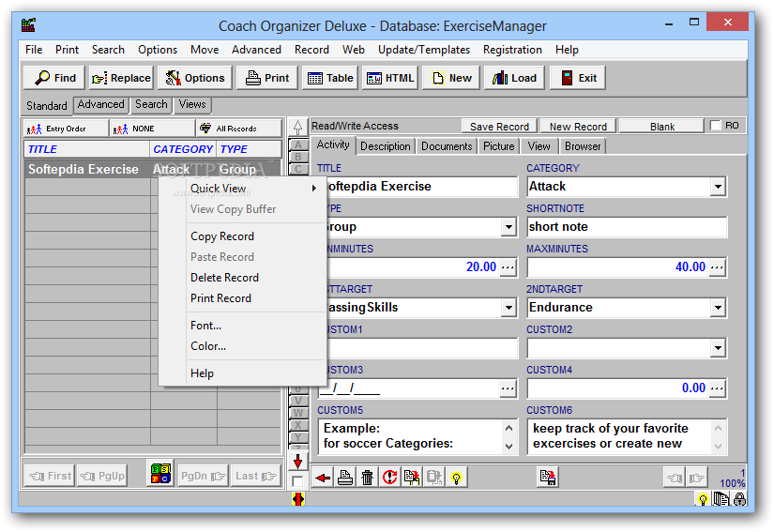Image resolution: width=774 pixels, height=532 pixels.
Task: Click the trash can delete icon
Action: point(367,478)
